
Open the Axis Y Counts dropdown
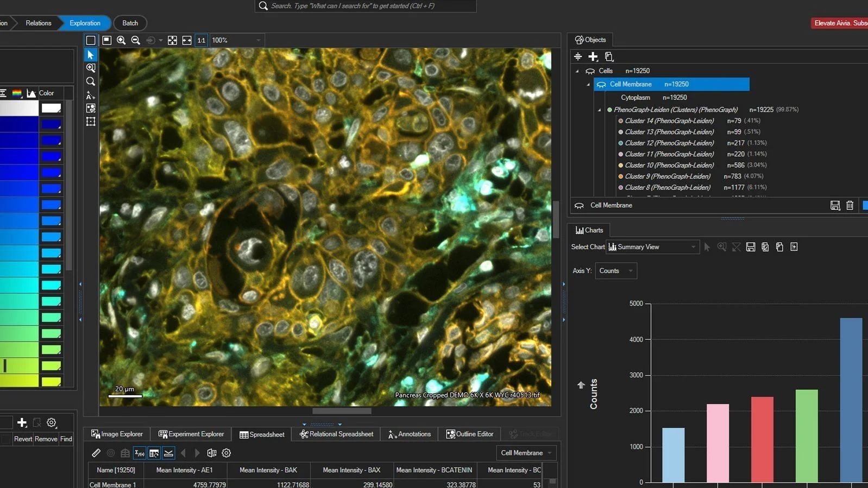pyautogui.click(x=615, y=271)
